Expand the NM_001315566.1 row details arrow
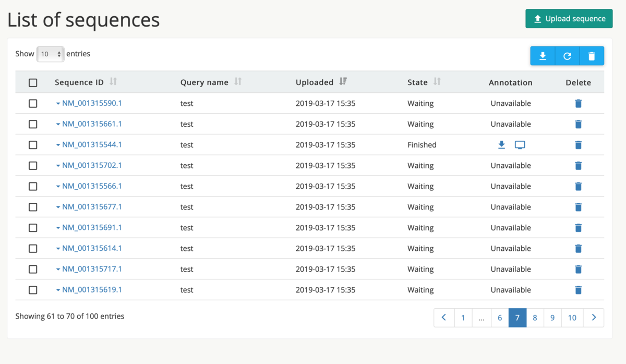626x364 pixels. click(x=58, y=187)
